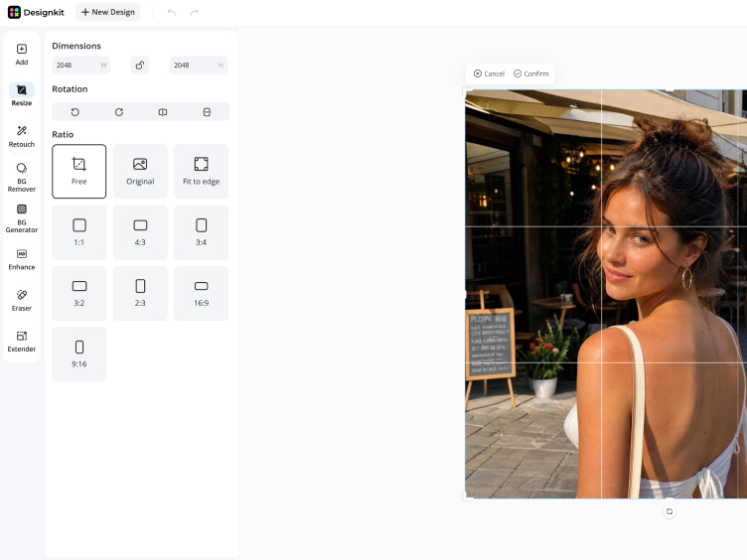The image size is (747, 560).
Task: Open the Retouch tool
Action: pos(22,136)
